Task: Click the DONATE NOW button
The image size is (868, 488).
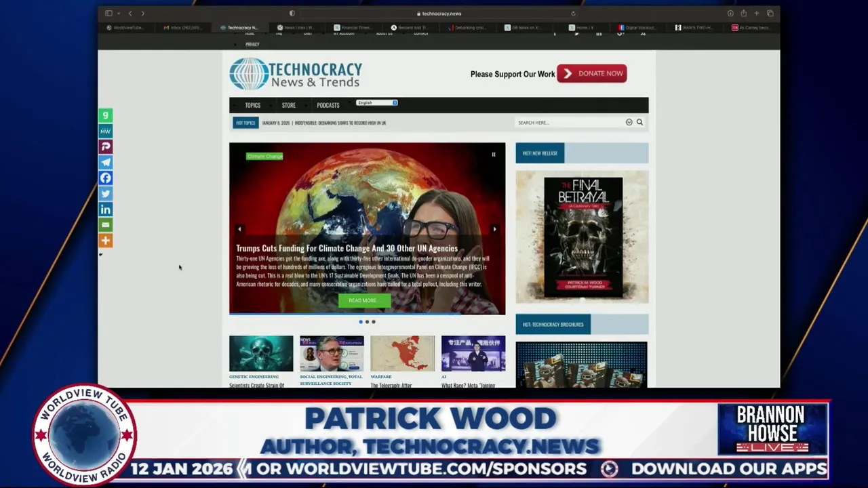Action: [x=592, y=73]
